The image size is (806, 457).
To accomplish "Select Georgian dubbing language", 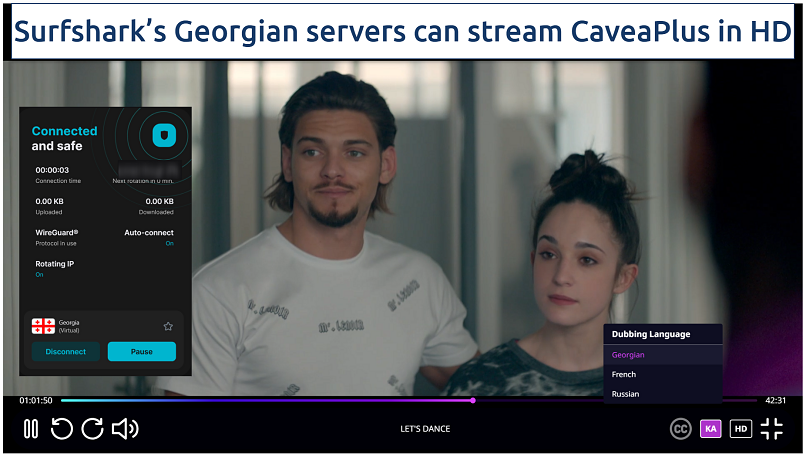I will click(663, 355).
